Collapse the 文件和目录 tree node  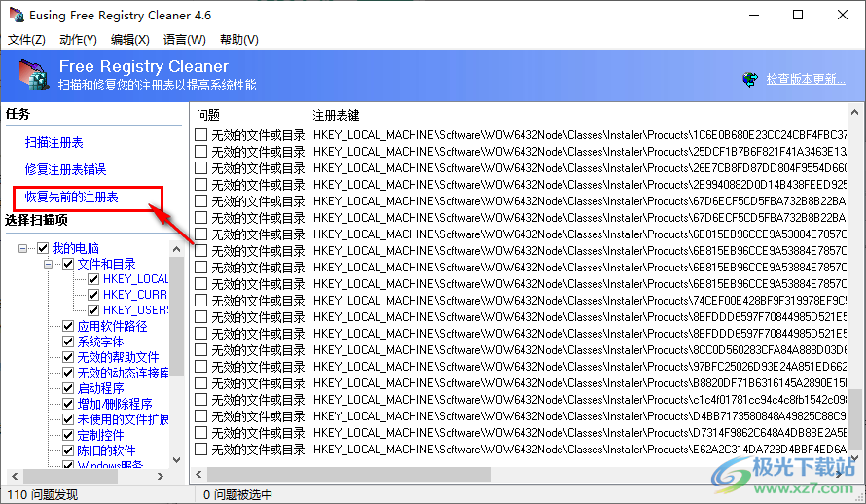[x=48, y=264]
